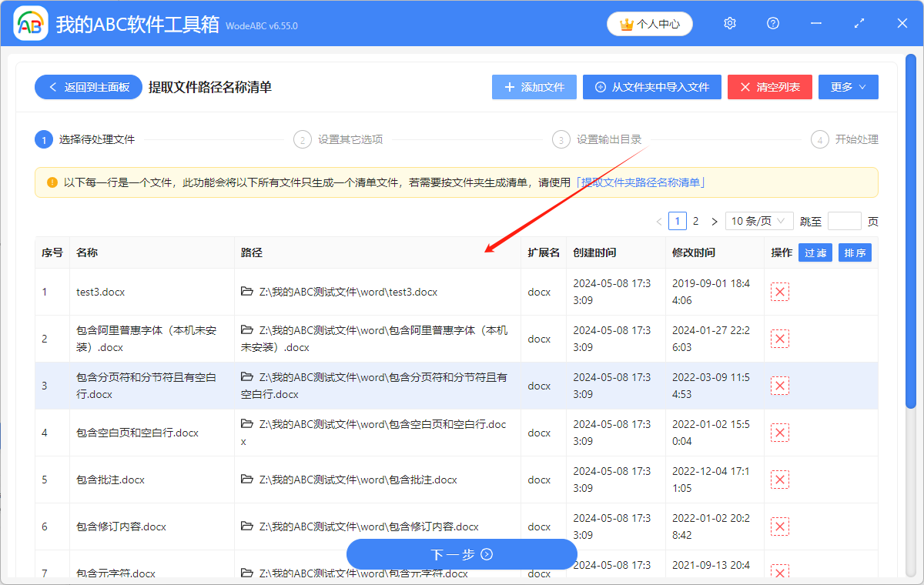Open 个人中心 personal center
The width and height of the screenshot is (924, 585).
tap(650, 24)
